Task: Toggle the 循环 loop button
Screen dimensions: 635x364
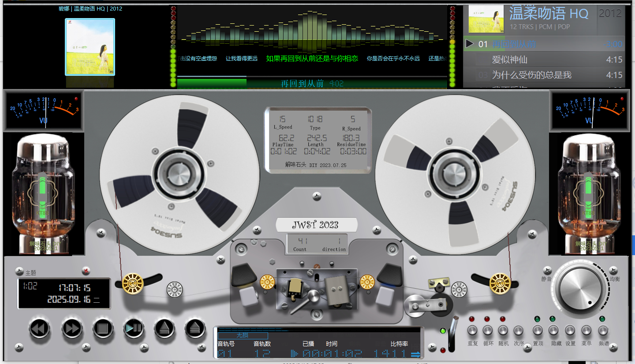Action: pyautogui.click(x=487, y=331)
